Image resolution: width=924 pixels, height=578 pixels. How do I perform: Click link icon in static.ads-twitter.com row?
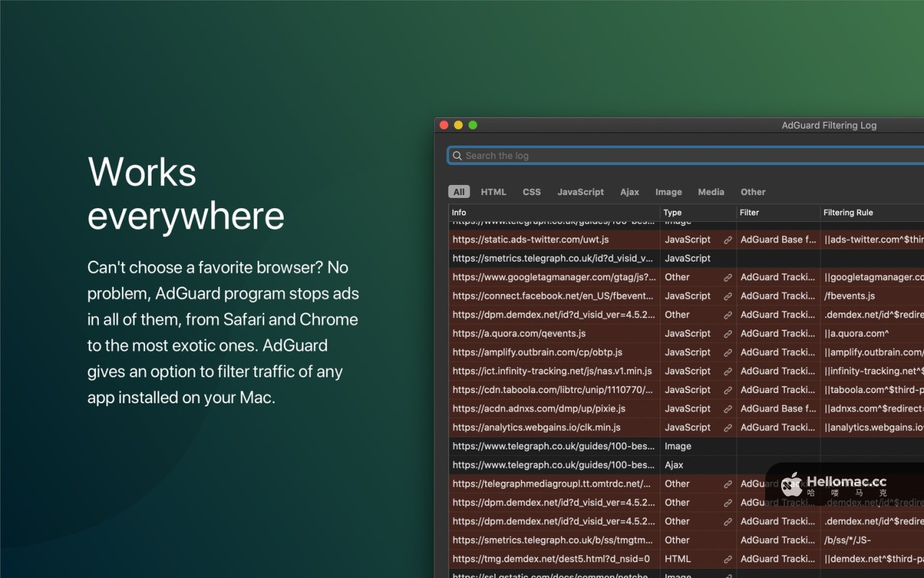pos(728,240)
